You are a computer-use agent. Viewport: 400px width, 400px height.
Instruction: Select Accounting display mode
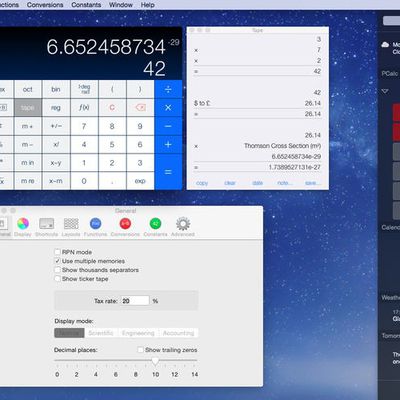click(x=178, y=333)
